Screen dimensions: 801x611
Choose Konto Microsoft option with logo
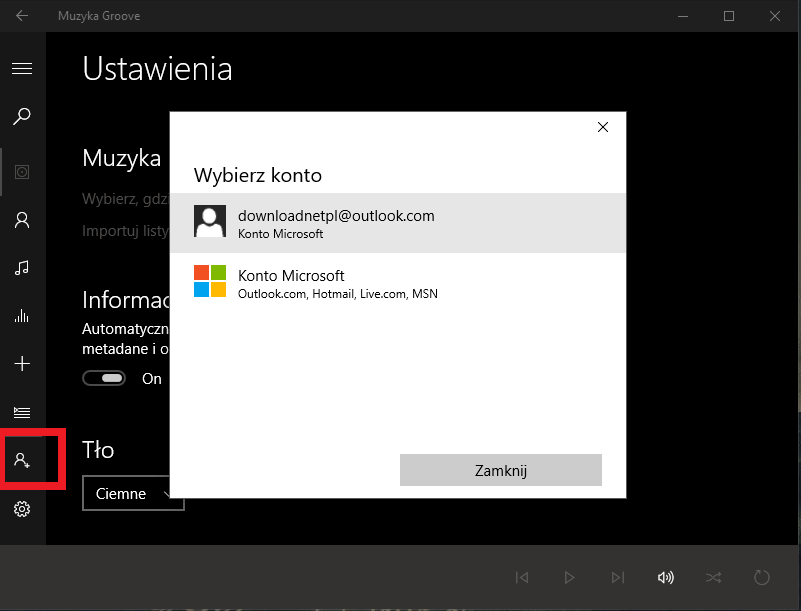(398, 283)
